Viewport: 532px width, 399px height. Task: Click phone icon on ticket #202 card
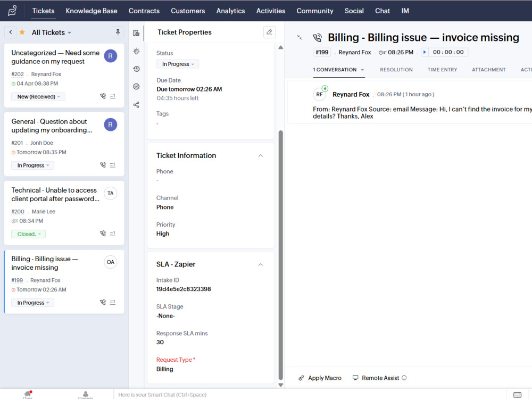coord(103,96)
